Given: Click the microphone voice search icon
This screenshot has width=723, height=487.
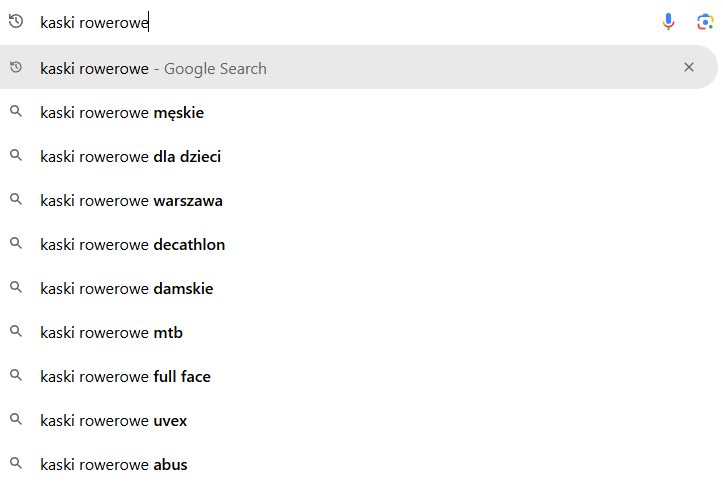Looking at the screenshot, I should coord(668,22).
